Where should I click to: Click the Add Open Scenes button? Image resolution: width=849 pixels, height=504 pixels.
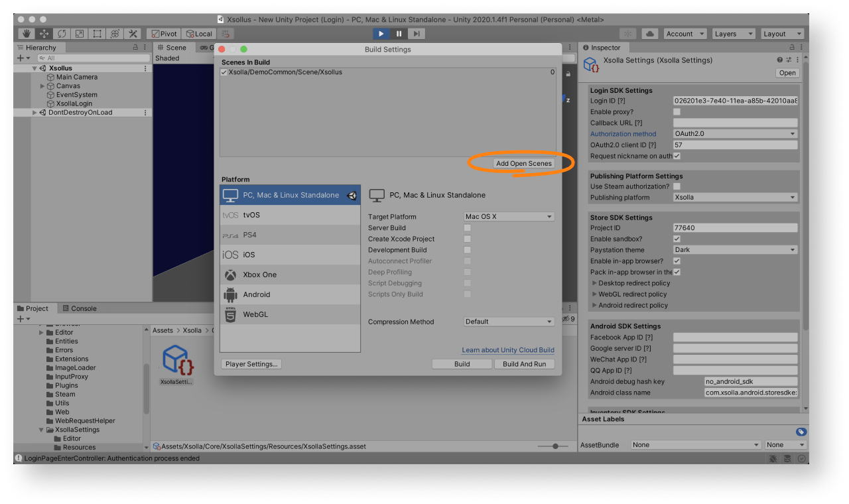point(523,163)
